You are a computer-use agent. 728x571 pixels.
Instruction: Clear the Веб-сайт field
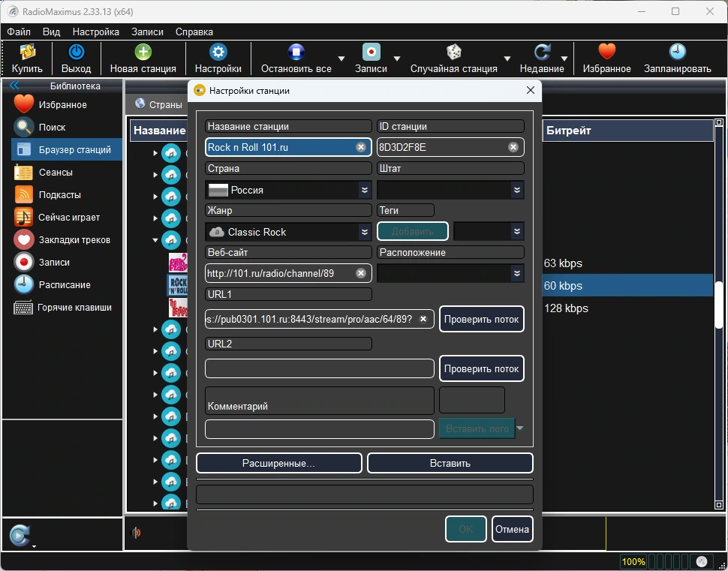point(361,273)
